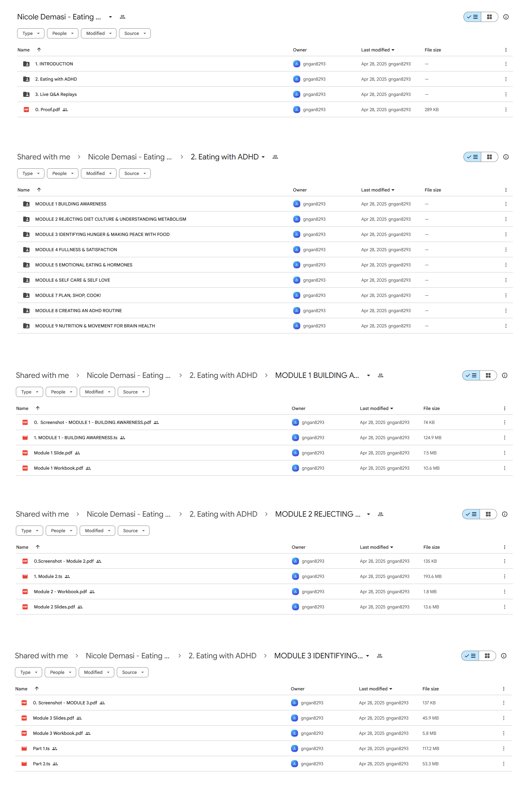This screenshot has height=785, width=532.
Task: Open more actions for Module 2 Slides.pdf
Action: pos(504,607)
